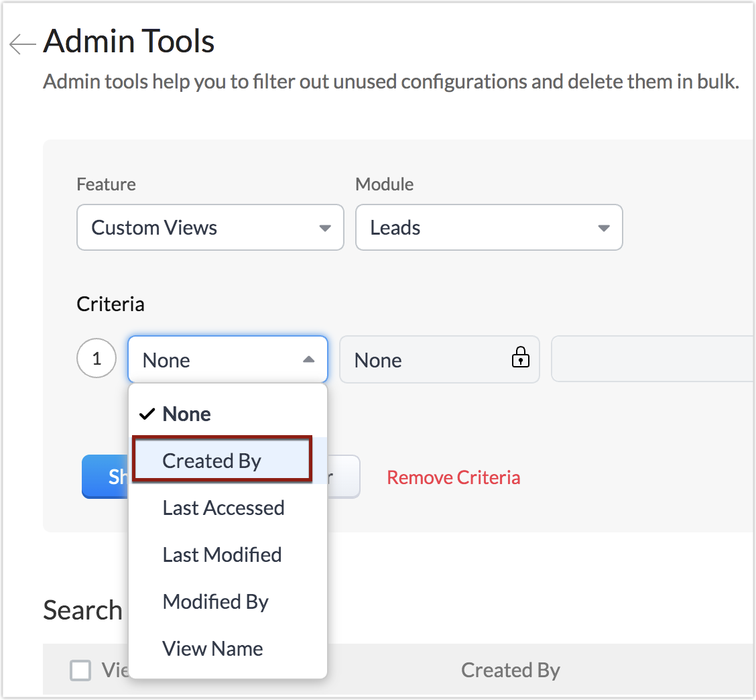Select Last Accessed in the dropdown list
This screenshot has width=756, height=700.
pos(223,508)
